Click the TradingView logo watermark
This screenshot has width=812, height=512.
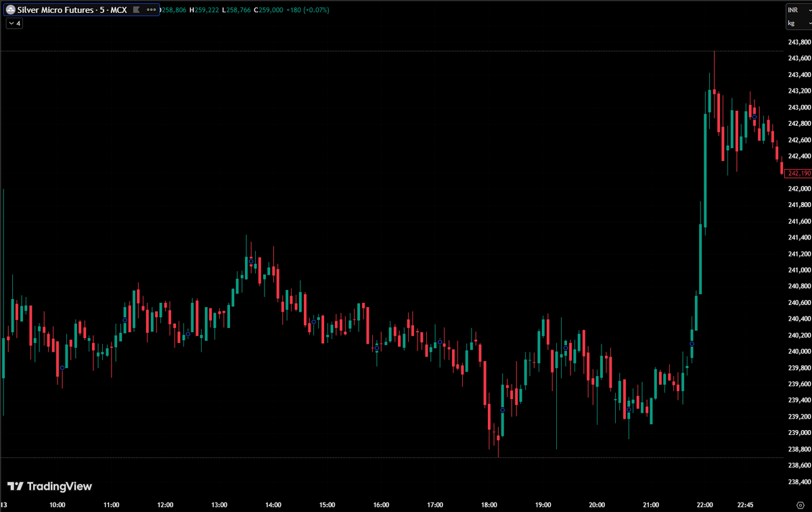51,486
